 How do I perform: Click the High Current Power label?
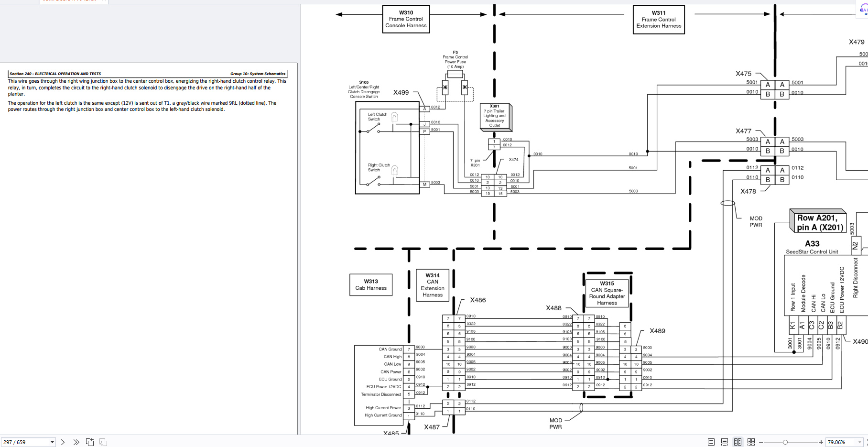[x=383, y=408]
